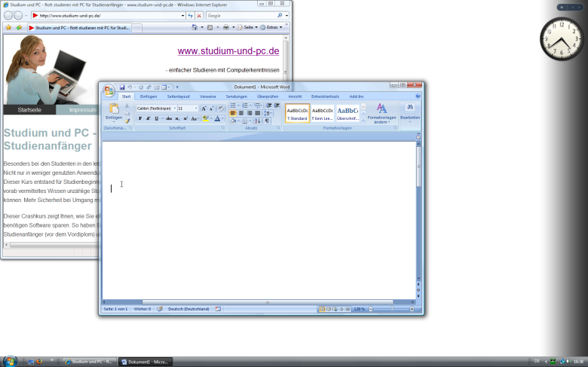This screenshot has width=588, height=367.
Task: Apply Format Painter brush
Action: coord(127,121)
